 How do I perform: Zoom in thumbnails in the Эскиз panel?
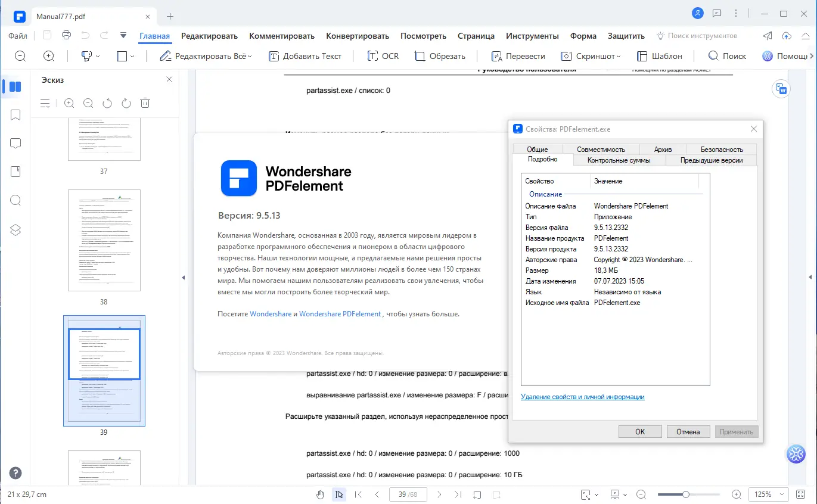pos(69,103)
